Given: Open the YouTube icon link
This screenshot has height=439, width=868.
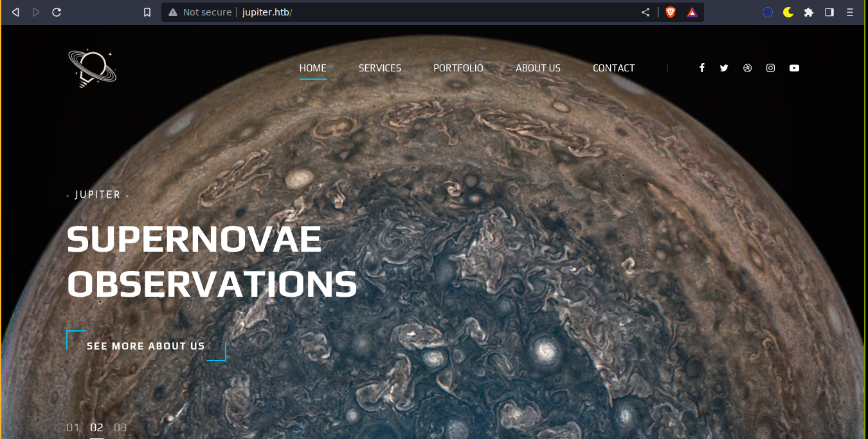Looking at the screenshot, I should 794,68.
